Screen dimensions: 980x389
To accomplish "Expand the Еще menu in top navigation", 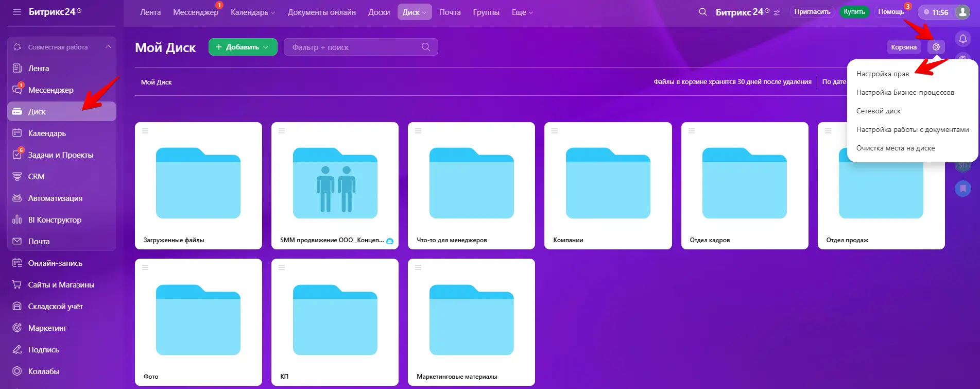I will (522, 12).
